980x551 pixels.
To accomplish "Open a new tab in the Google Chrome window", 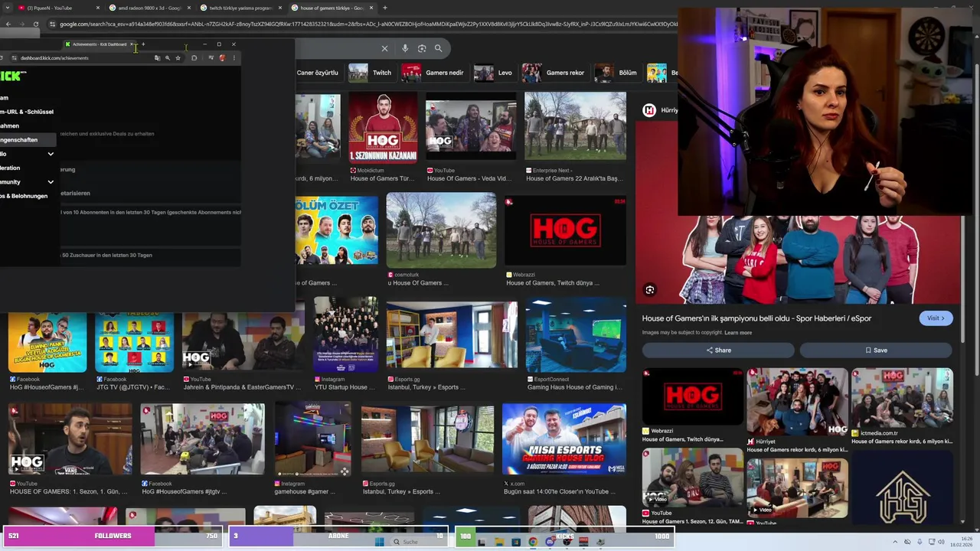I will (384, 8).
